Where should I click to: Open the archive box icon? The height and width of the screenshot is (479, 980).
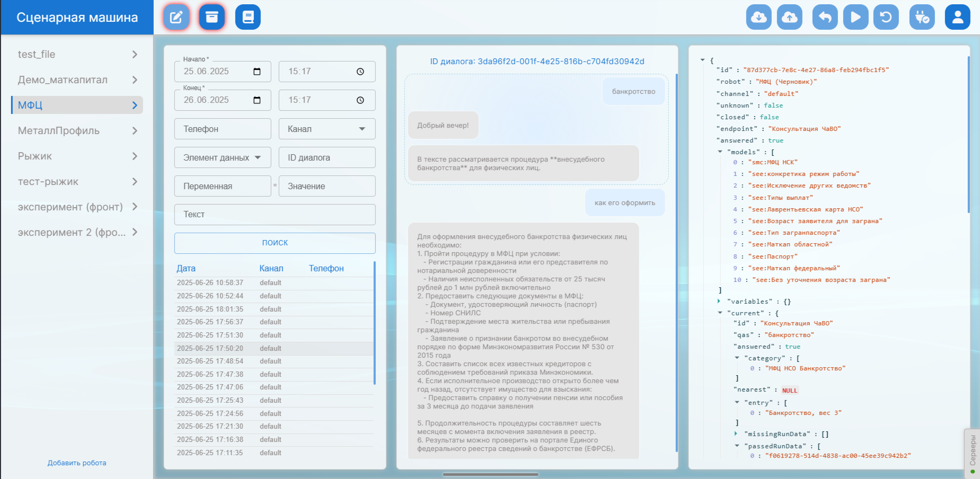(212, 17)
